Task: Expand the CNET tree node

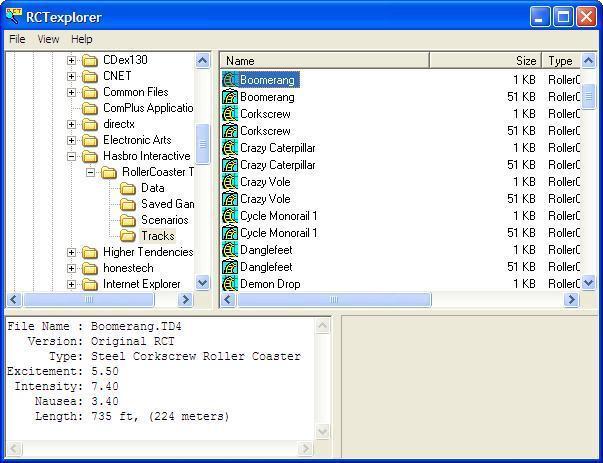Action: coord(71,76)
